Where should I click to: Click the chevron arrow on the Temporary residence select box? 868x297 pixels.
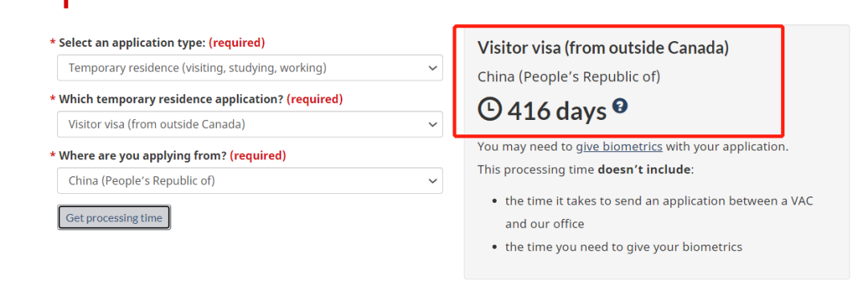[x=432, y=68]
